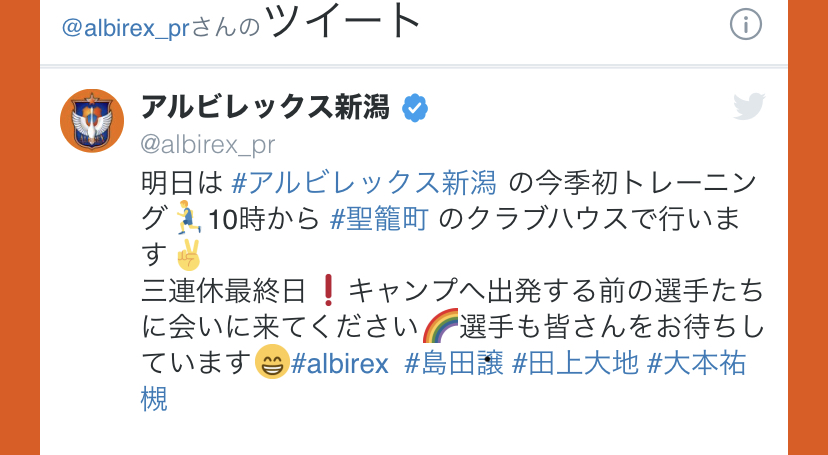This screenshot has height=455, width=828.
Task: Open the #albirex hashtag
Action: [x=340, y=364]
